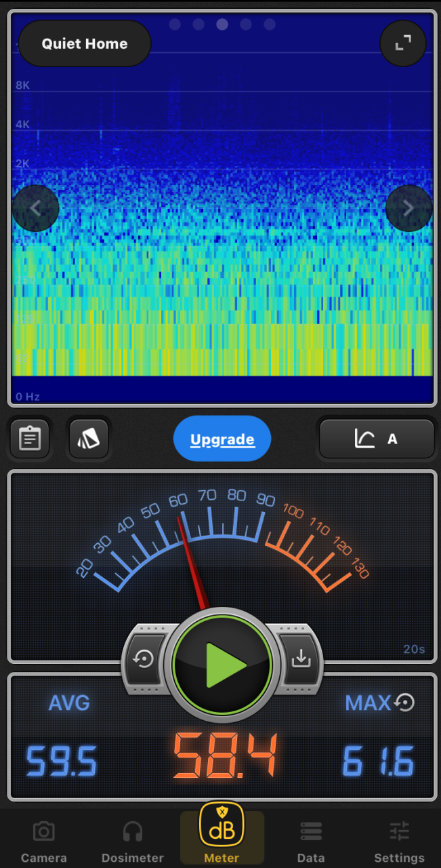Image resolution: width=441 pixels, height=868 pixels.
Task: Click the Upgrade button
Action: tap(222, 439)
